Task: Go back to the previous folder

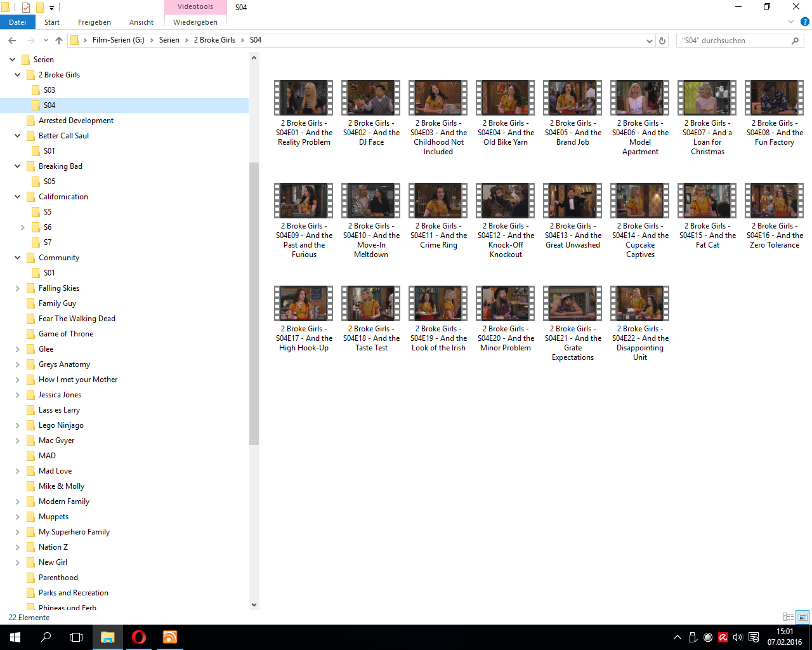Action: click(x=12, y=41)
